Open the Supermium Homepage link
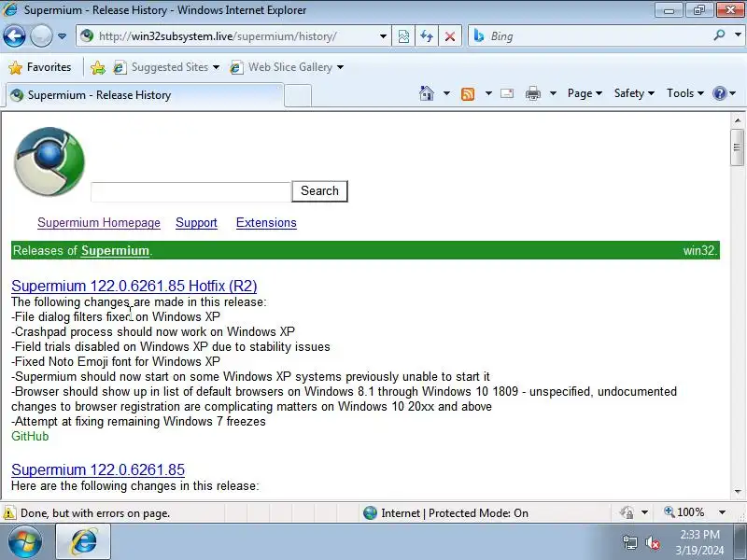 pos(99,223)
